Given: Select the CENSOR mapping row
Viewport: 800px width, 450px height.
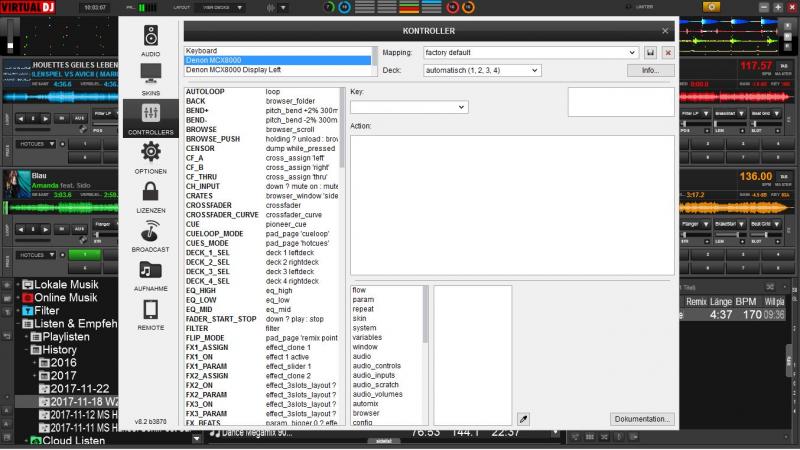Looking at the screenshot, I should (262, 148).
